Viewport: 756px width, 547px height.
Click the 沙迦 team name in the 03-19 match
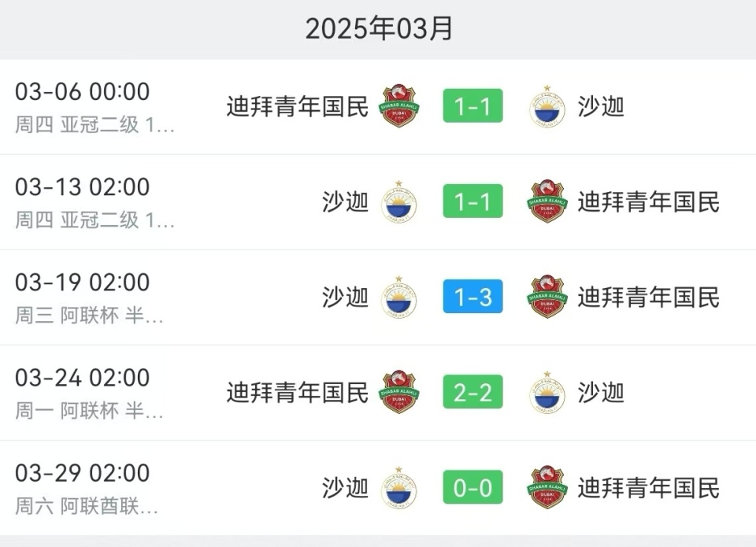point(345,298)
